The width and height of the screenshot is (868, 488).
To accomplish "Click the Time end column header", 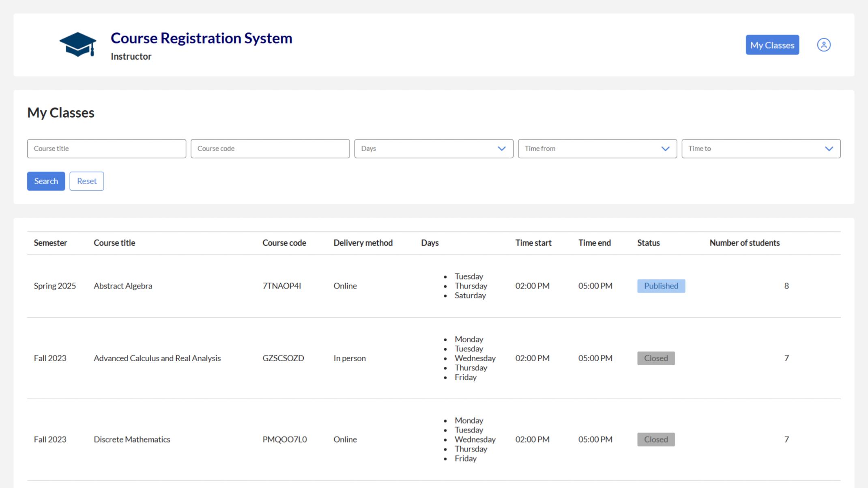I will (594, 243).
